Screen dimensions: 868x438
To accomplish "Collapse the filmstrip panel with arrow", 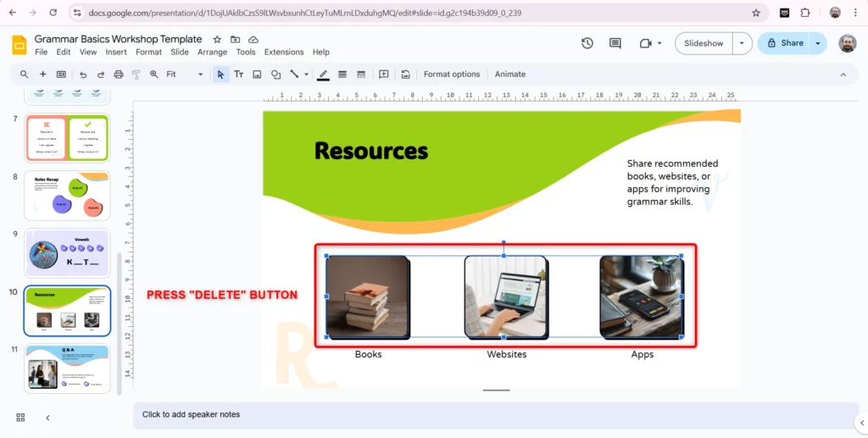I will tap(47, 417).
